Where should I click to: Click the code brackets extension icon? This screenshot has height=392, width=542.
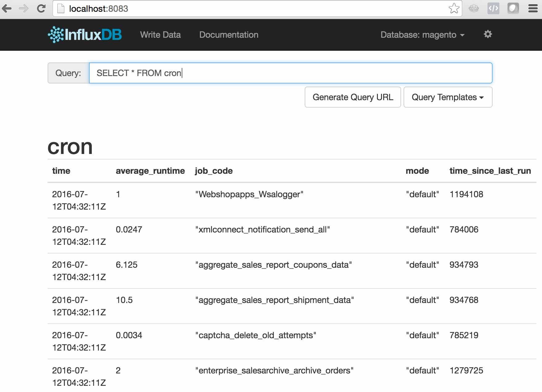tap(493, 8)
